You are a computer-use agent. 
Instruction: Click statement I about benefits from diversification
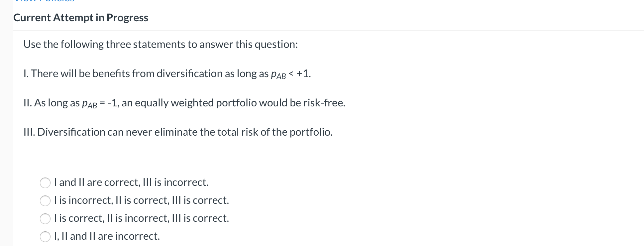point(167,73)
